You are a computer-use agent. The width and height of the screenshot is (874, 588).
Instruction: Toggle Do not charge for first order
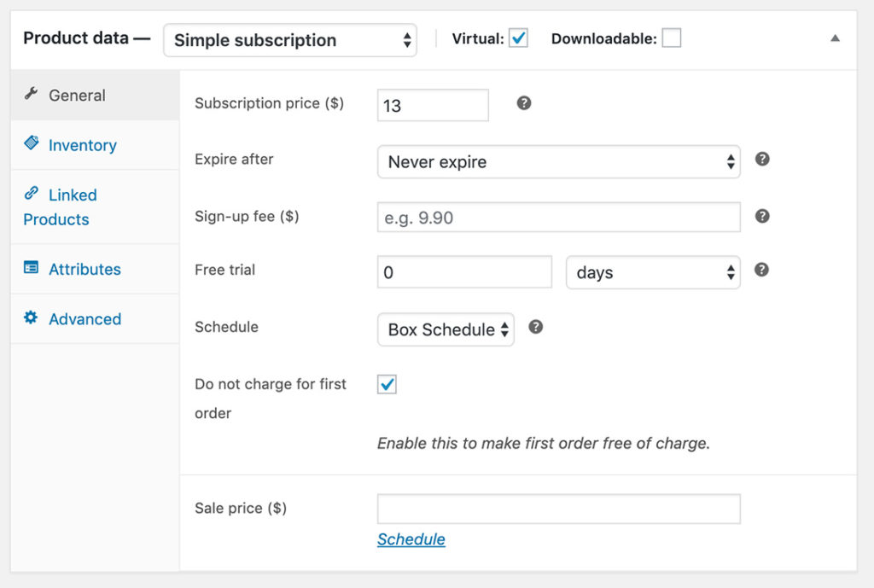[x=387, y=384]
